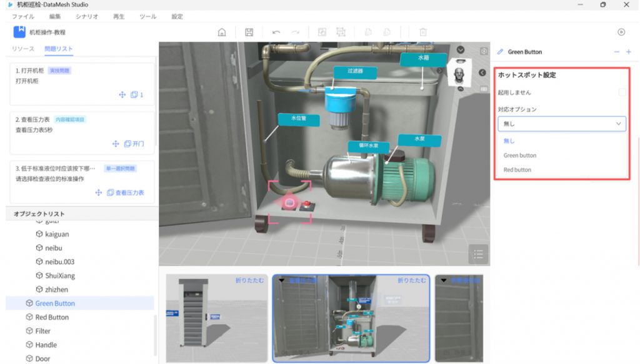
Task: Click 折りたたむ on the first scene thumbnail
Action: [251, 280]
